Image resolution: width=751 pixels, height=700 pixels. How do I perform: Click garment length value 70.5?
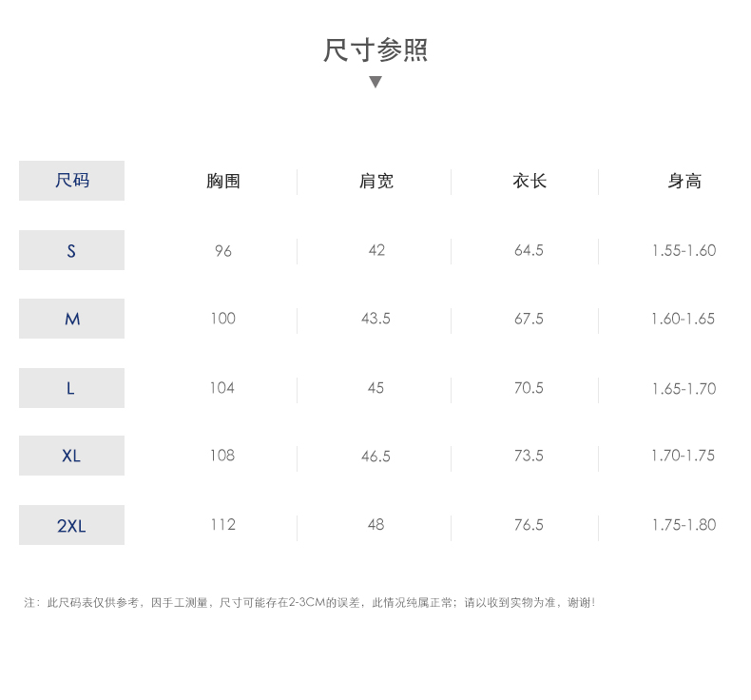(x=529, y=388)
